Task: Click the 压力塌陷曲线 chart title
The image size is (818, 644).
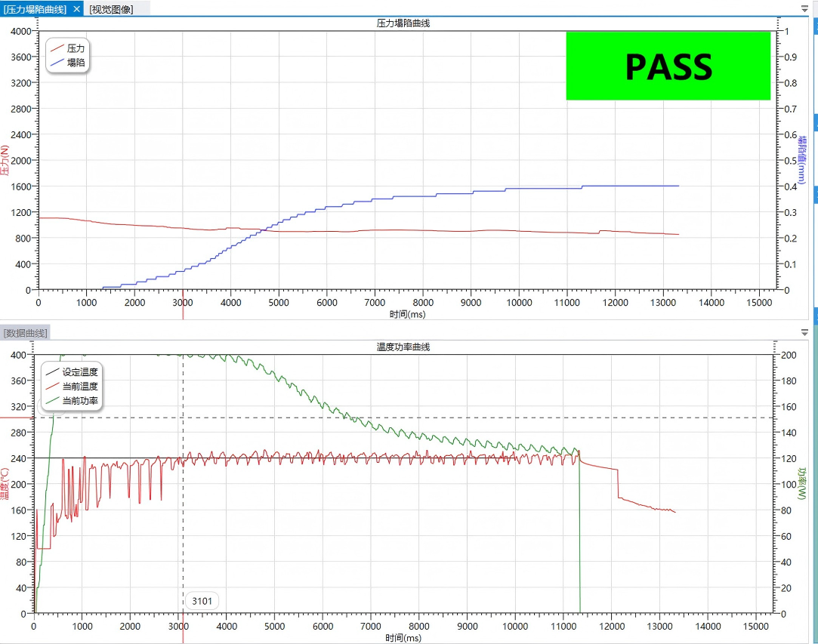Action: 403,23
